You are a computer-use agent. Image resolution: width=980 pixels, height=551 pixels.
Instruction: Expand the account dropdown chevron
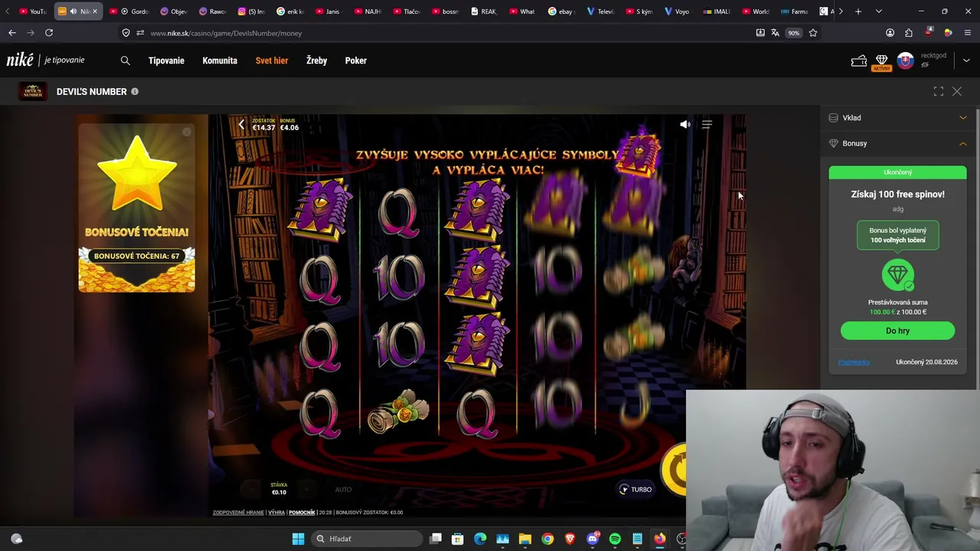966,60
